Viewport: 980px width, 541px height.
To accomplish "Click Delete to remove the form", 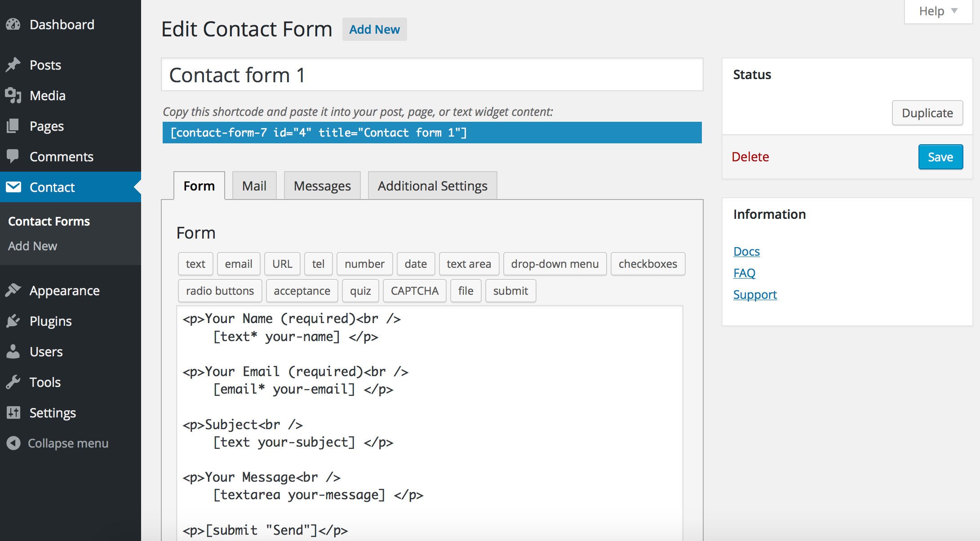I will (x=751, y=156).
